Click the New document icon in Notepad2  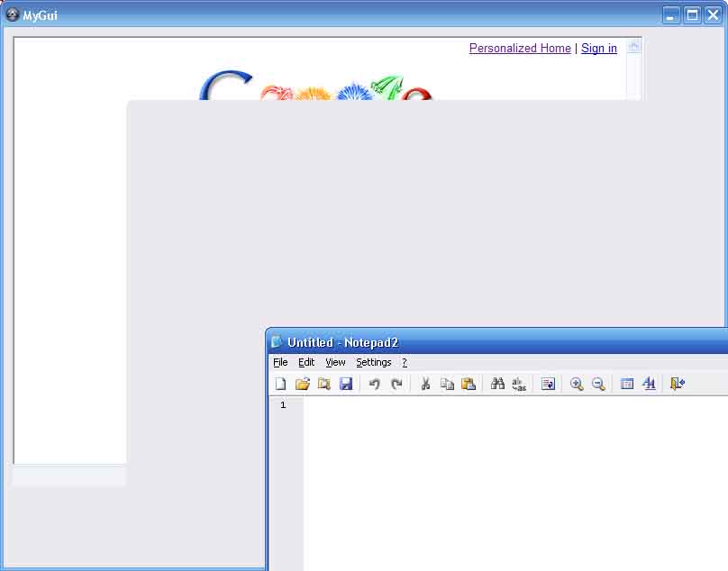click(281, 384)
